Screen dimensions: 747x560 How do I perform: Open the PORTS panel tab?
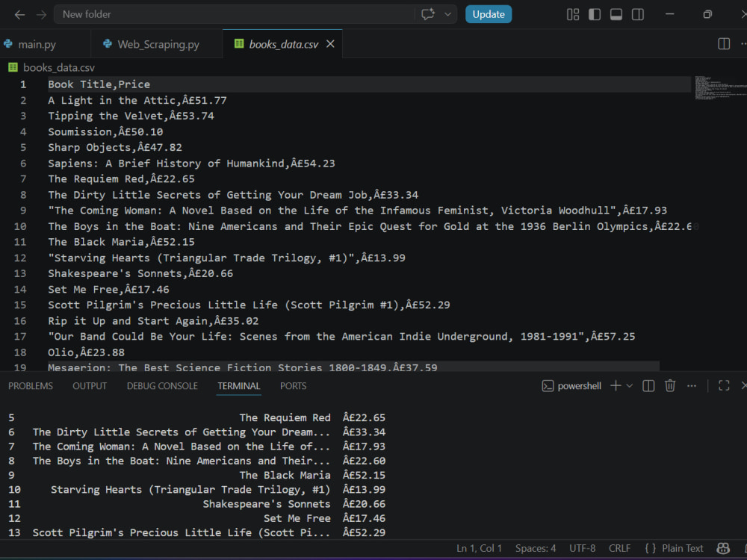[x=293, y=386]
